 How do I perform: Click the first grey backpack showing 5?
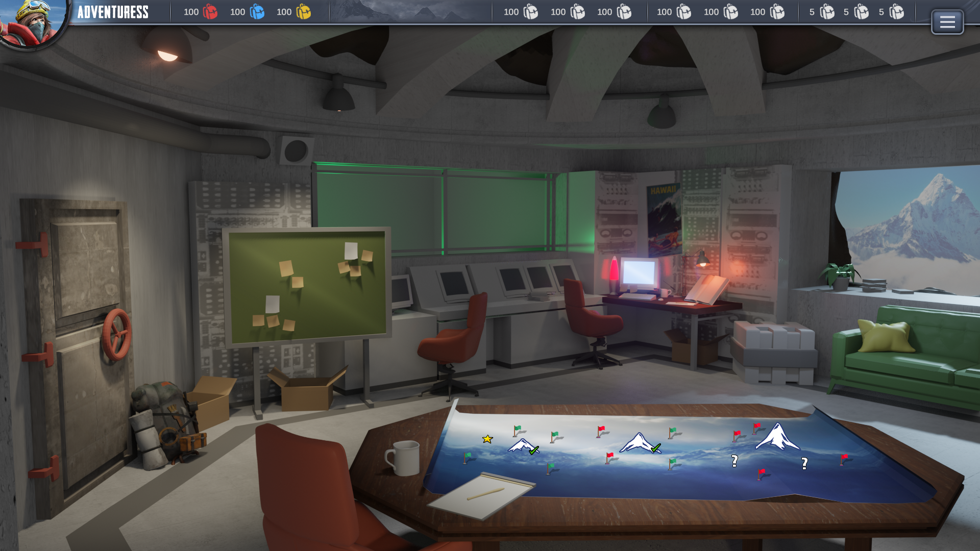(827, 12)
